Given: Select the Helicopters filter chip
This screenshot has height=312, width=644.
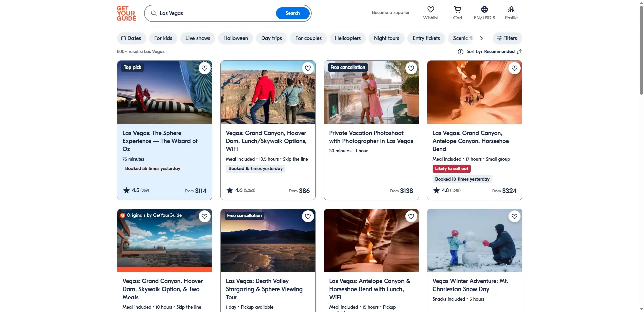Looking at the screenshot, I should (347, 38).
